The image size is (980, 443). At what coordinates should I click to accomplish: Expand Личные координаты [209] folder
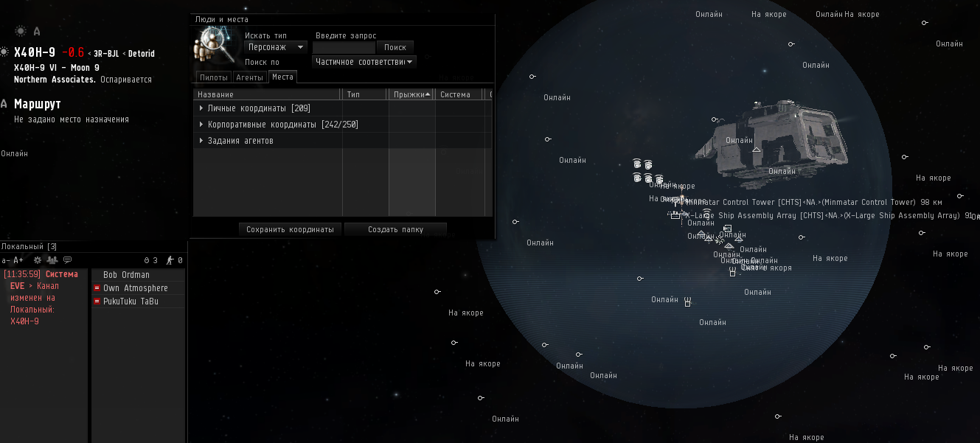click(x=201, y=108)
